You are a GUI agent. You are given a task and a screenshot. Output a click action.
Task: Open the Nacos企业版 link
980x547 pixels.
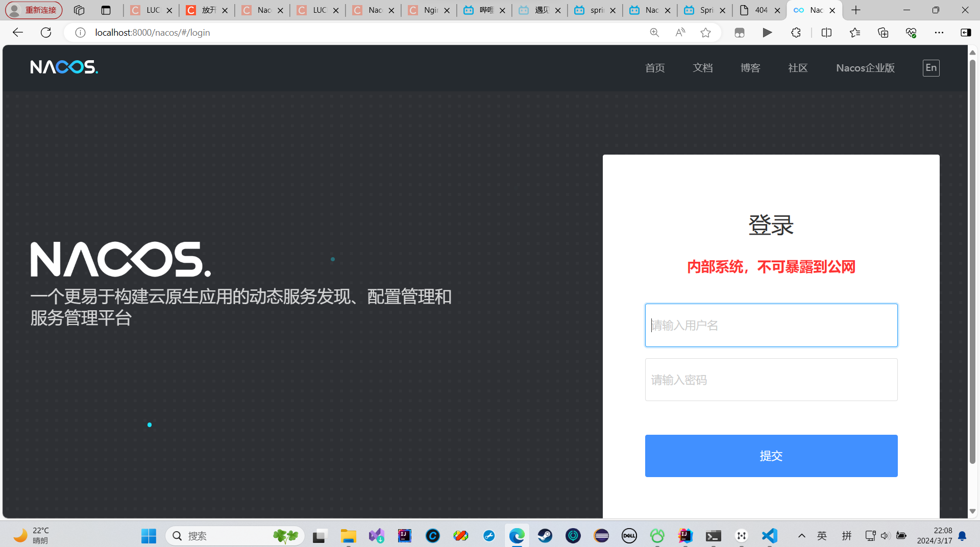865,68
